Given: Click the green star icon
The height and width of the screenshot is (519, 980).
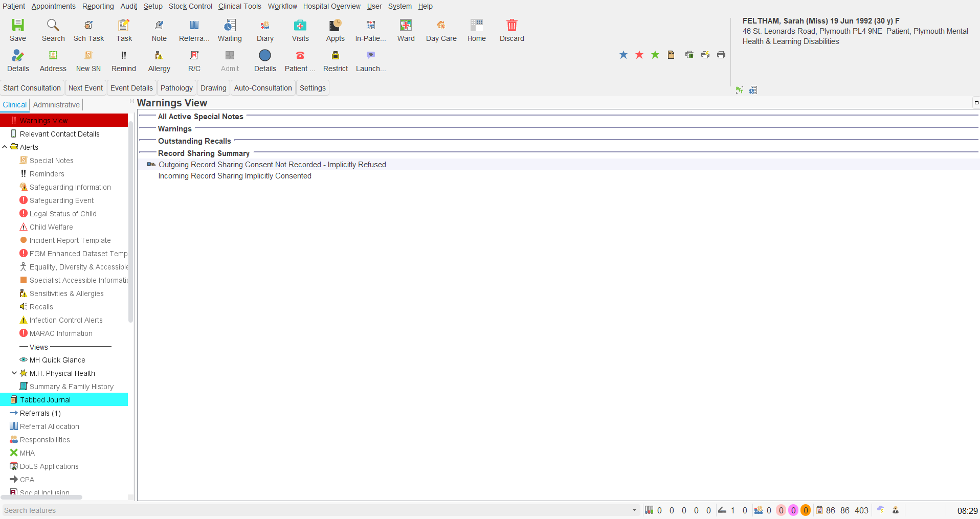Looking at the screenshot, I should (x=655, y=55).
